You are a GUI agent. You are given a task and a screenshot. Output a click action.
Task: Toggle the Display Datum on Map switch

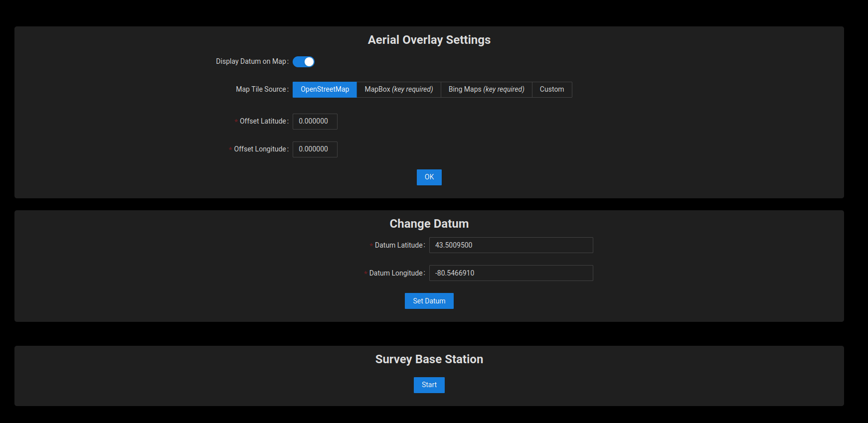(x=303, y=62)
